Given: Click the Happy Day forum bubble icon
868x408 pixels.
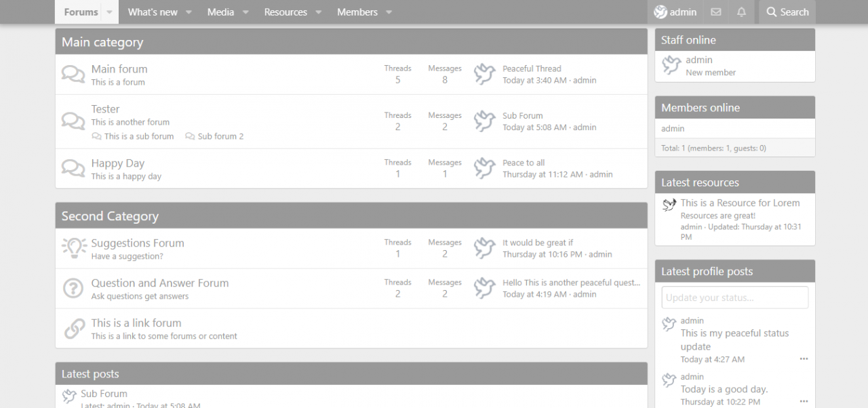Looking at the screenshot, I should tap(73, 167).
